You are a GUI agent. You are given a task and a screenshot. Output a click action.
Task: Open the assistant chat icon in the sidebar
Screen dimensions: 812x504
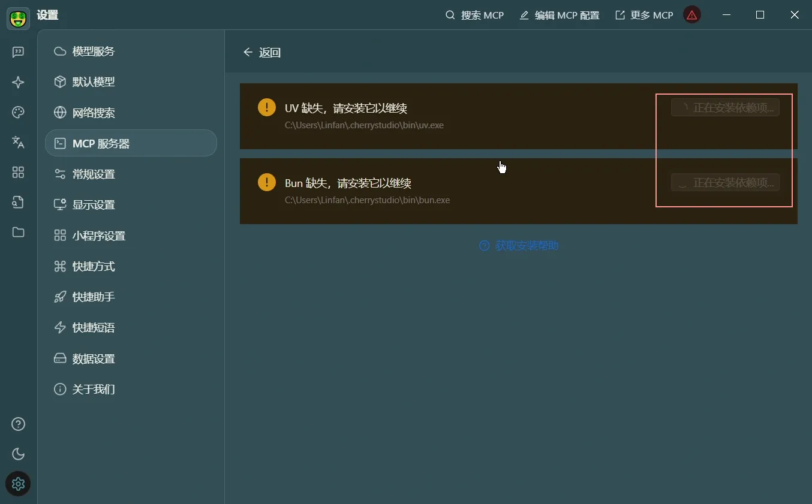coord(18,52)
